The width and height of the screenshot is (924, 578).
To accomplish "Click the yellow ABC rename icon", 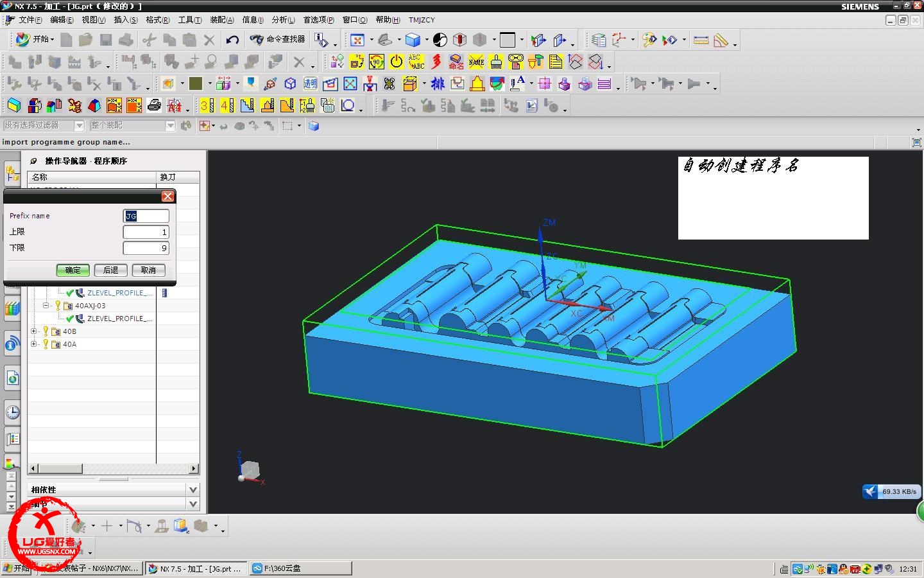I will point(416,62).
